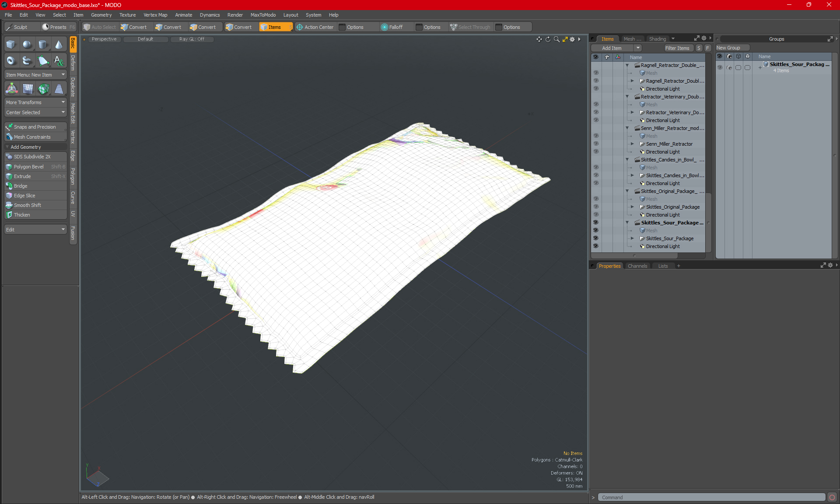Toggle visibility of Skittles_Candies_in_Bowl item
Image resolution: width=840 pixels, height=504 pixels.
click(595, 175)
